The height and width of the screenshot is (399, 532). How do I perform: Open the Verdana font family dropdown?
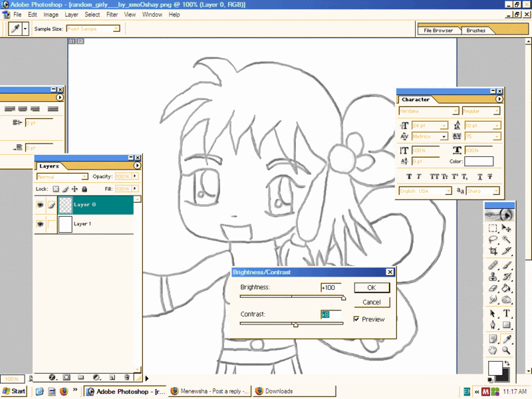(x=456, y=111)
